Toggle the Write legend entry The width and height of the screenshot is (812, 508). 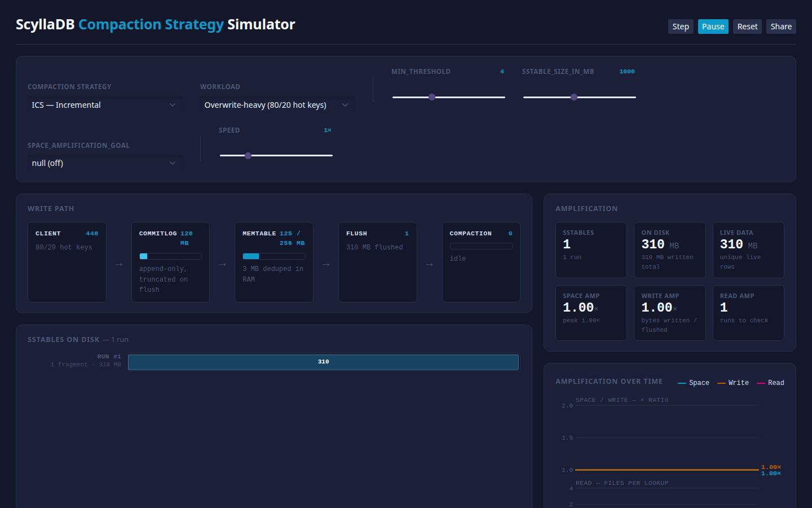733,383
